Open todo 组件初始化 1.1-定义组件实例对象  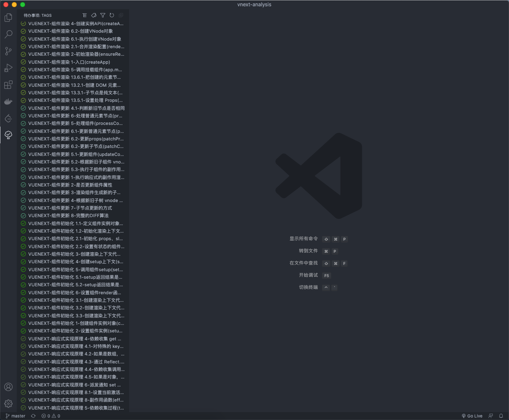(x=73, y=223)
